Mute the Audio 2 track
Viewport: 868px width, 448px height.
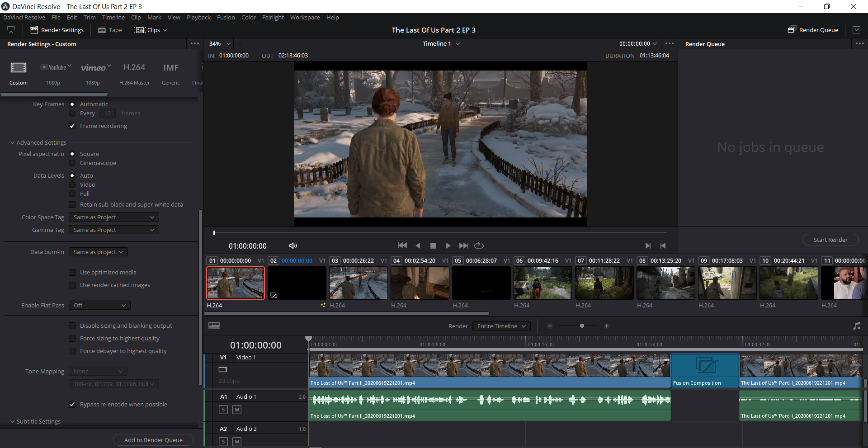pyautogui.click(x=237, y=442)
